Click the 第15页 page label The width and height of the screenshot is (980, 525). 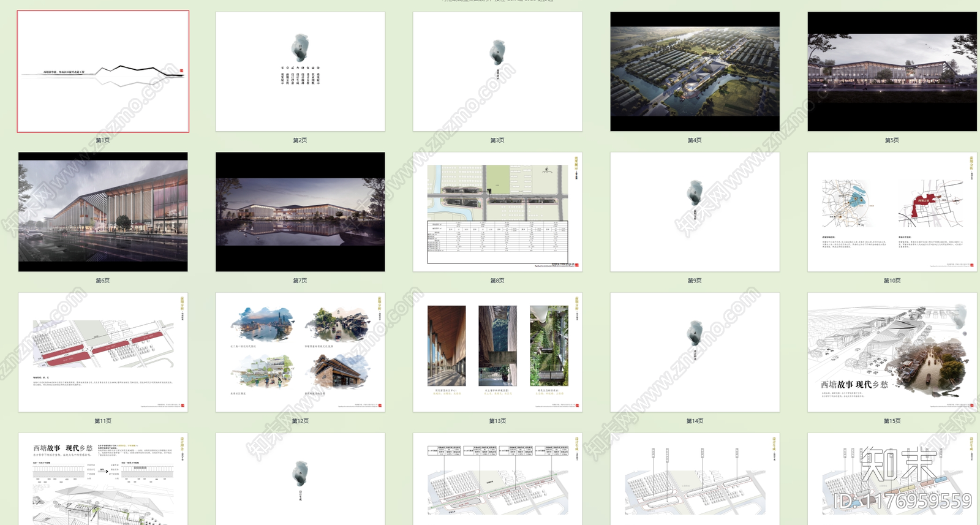tap(892, 421)
